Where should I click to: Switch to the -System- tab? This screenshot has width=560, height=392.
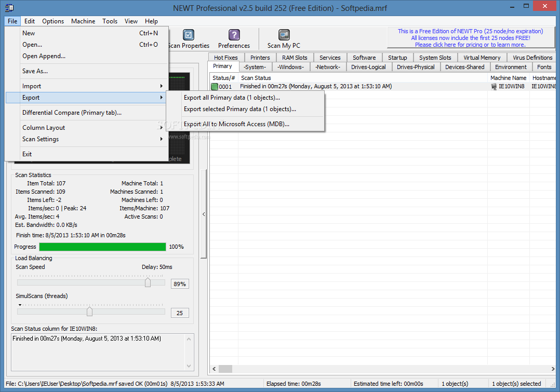pos(255,67)
